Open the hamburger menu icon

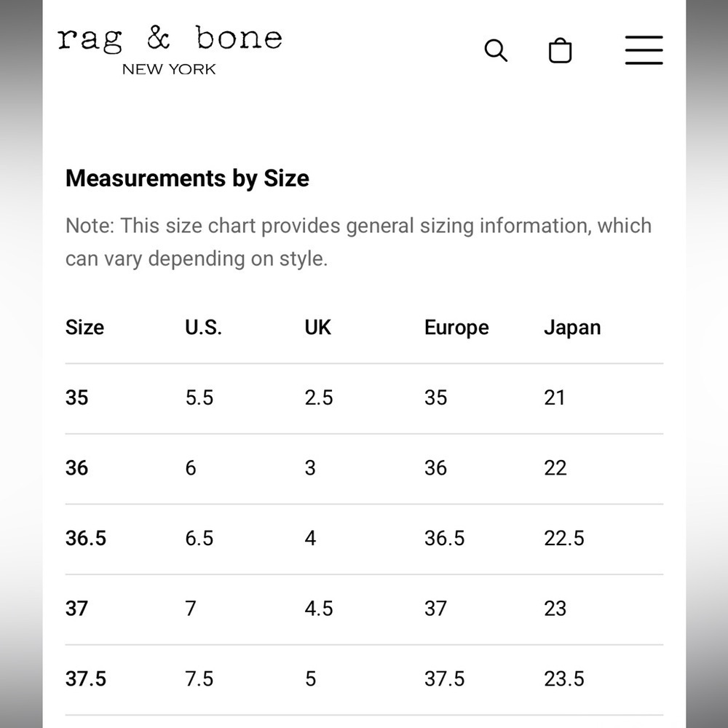(644, 50)
